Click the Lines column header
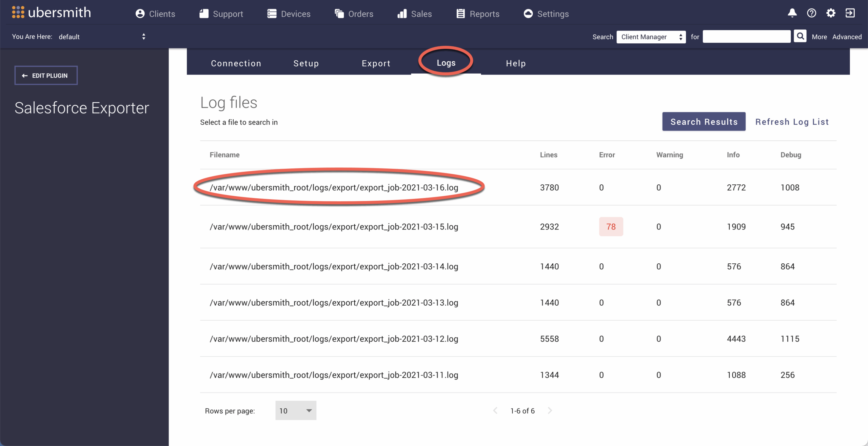 click(549, 155)
